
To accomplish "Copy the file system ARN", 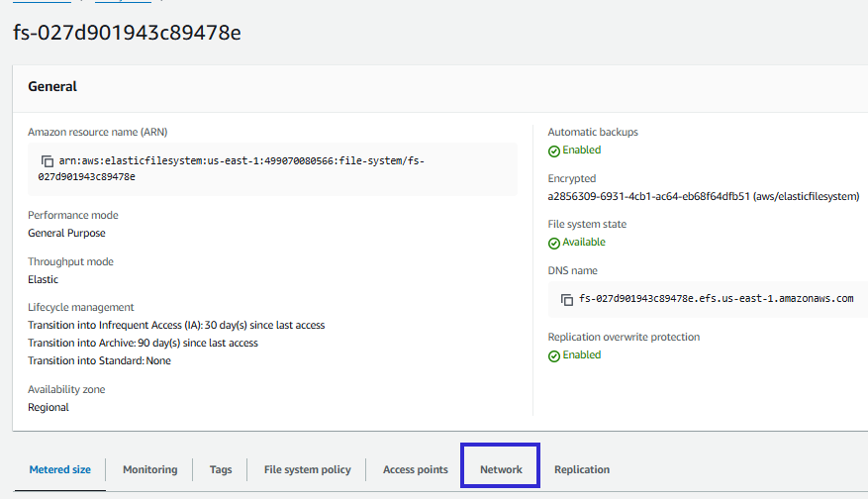I will [x=48, y=161].
